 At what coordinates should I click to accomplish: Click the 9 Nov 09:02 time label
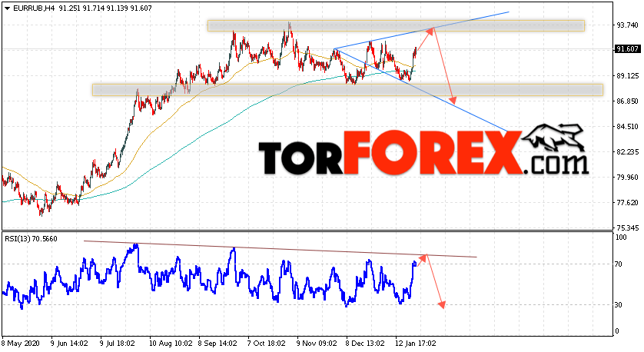[x=317, y=343]
